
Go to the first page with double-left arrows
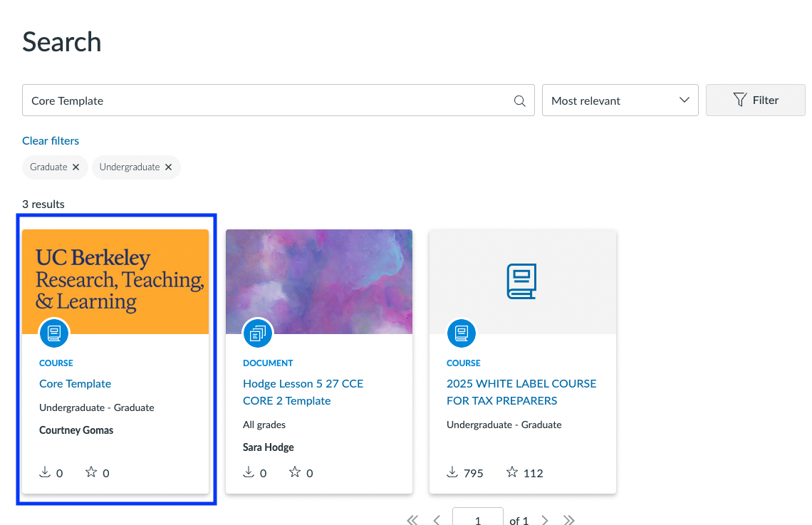click(x=412, y=520)
